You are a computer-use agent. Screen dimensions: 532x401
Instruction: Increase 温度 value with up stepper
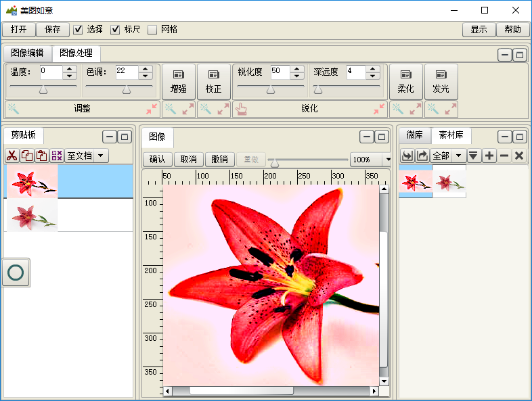(x=70, y=69)
